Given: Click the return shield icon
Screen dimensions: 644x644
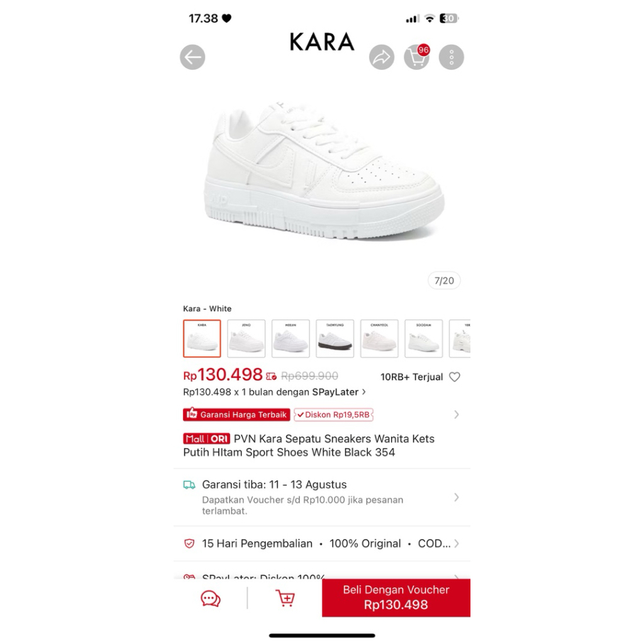Looking at the screenshot, I should (189, 544).
